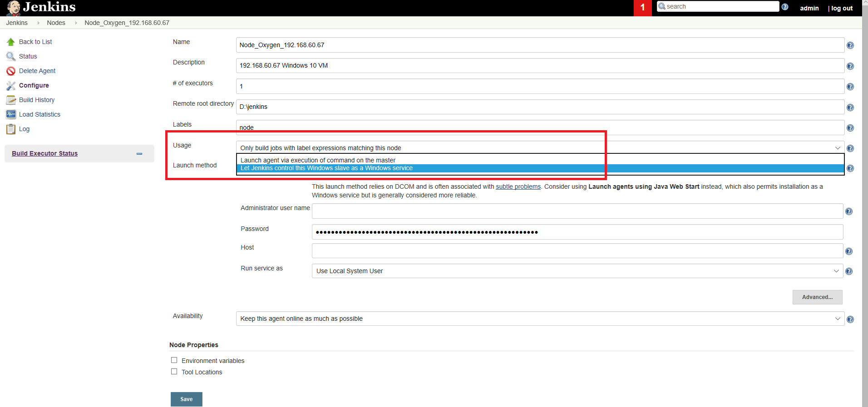
Task: Click the Jenkins butler logo icon
Action: tap(14, 8)
